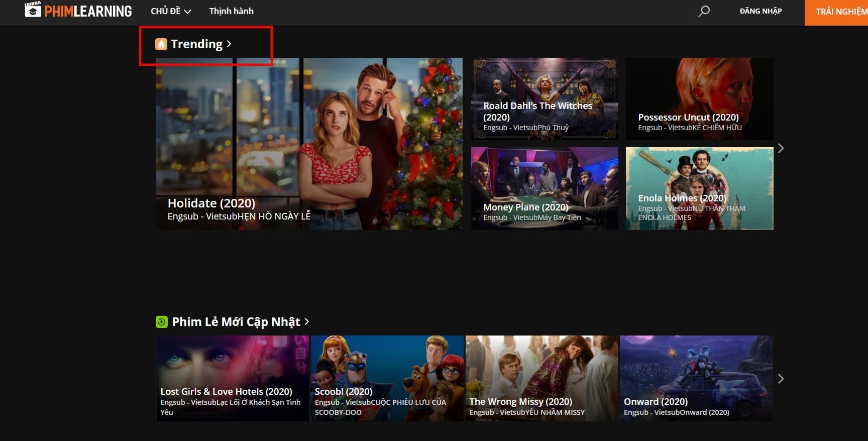Expand the CHỦ ĐỀ dropdown menu
The image size is (868, 441).
click(171, 11)
